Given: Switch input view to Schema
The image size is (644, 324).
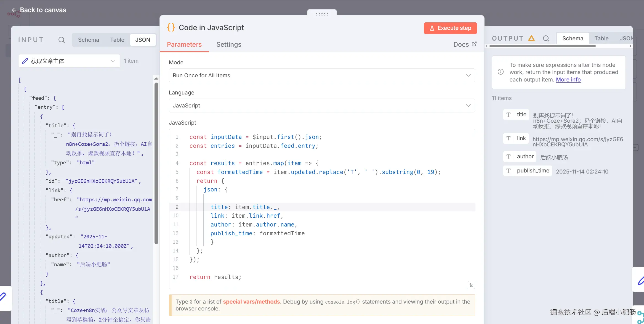Looking at the screenshot, I should click(x=88, y=40).
